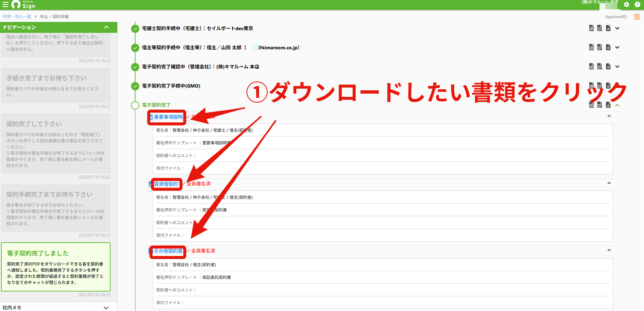Open help via the question mark icon

click(x=637, y=4)
